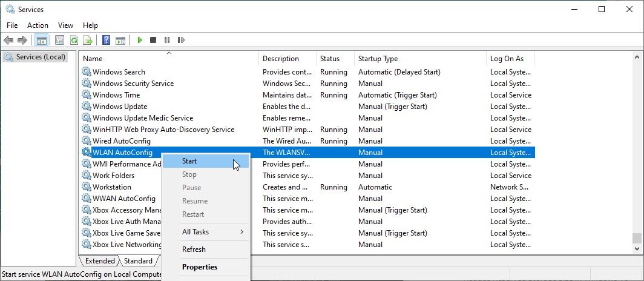This screenshot has height=281, width=644.
Task: Click the Back arrow in toolbar
Action: click(8, 40)
